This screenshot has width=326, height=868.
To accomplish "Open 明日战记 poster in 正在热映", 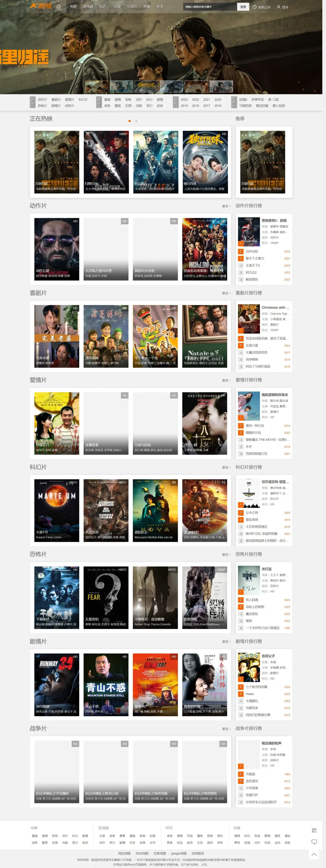I will 155,162.
